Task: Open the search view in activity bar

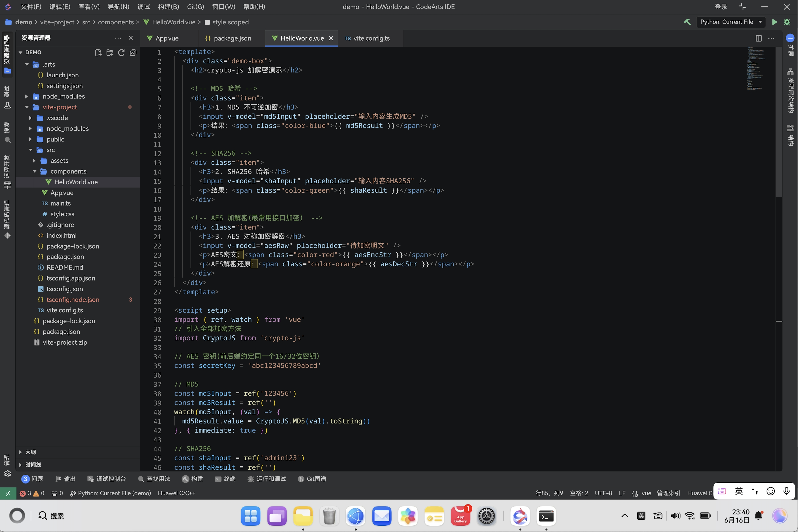Action: (7, 133)
